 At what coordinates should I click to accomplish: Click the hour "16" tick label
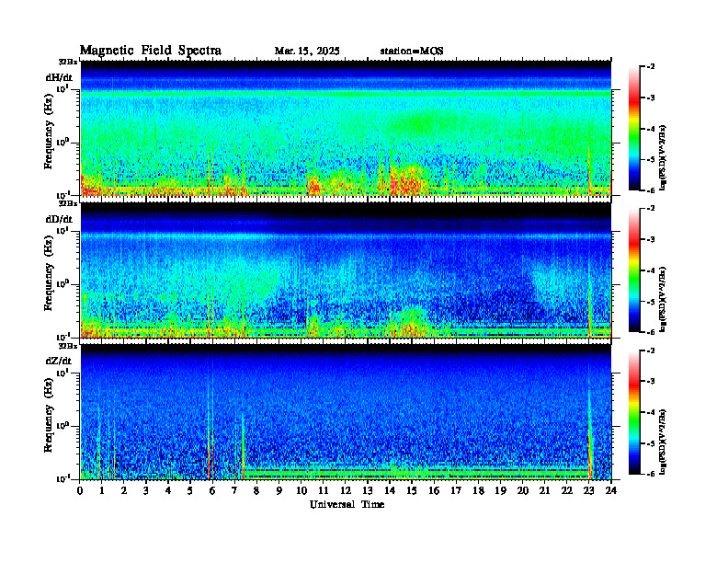[434, 490]
